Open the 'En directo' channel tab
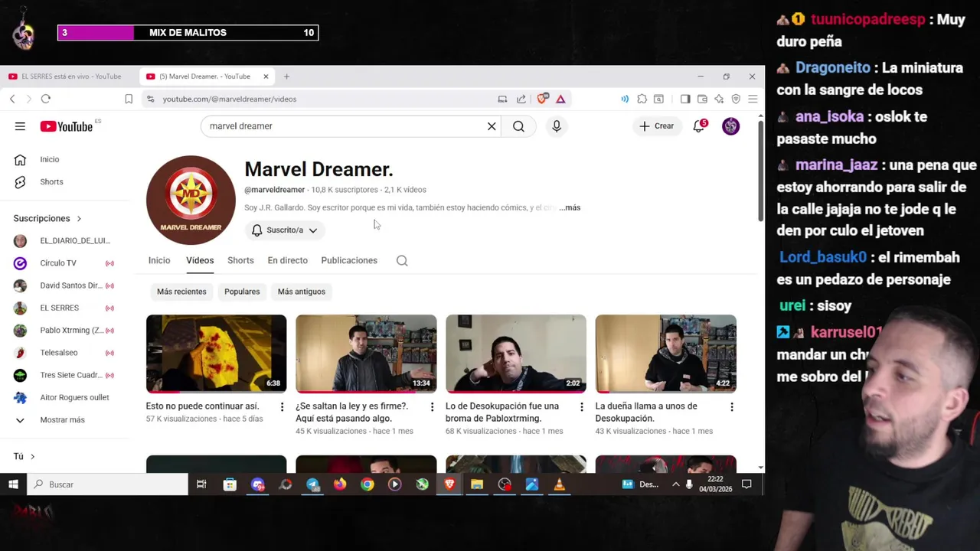 [x=287, y=261]
